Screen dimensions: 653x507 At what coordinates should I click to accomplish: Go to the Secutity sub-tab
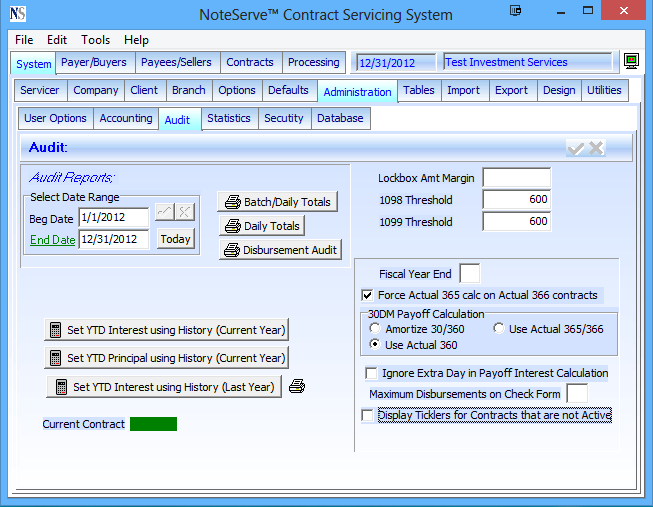pos(284,118)
